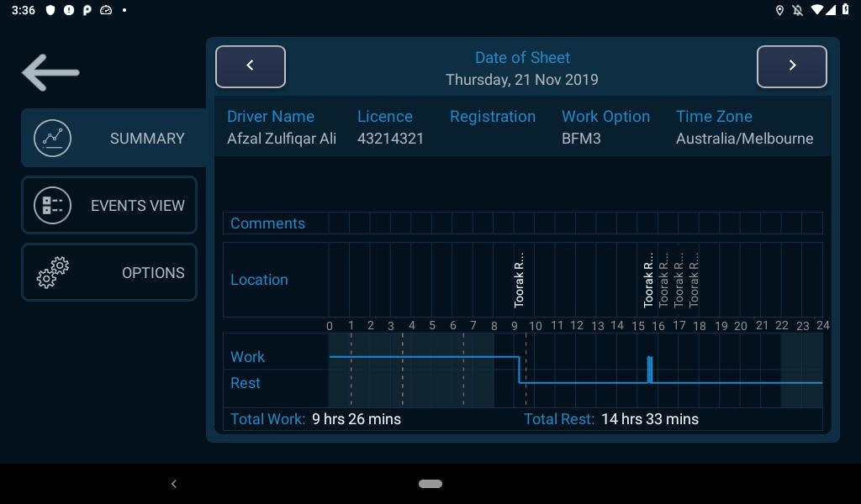Select Total Work 9 hrs 26 mins
This screenshot has width=861, height=504.
[x=316, y=419]
